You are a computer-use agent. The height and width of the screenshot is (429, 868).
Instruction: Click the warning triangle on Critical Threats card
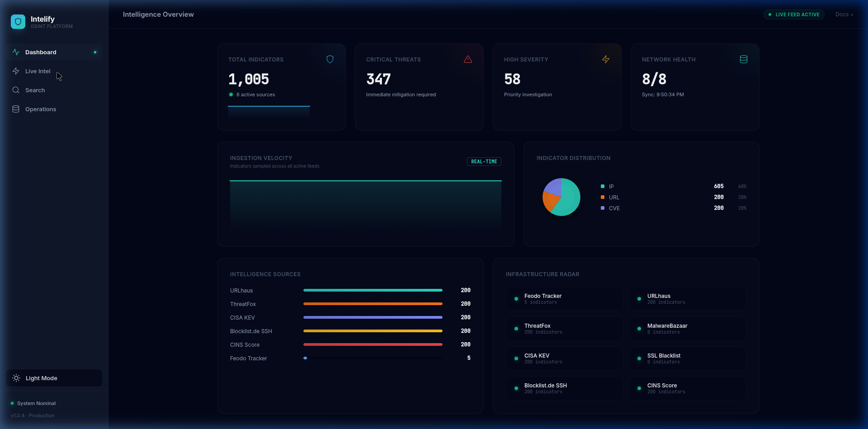(468, 59)
